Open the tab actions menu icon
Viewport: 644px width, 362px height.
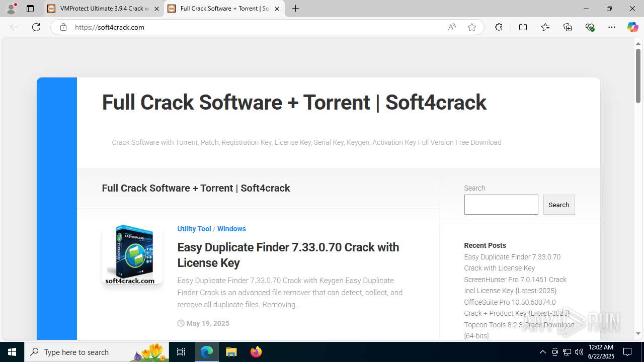(x=30, y=9)
